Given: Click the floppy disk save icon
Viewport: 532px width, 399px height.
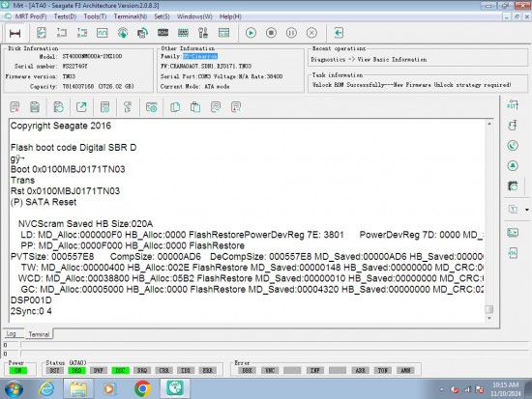Looking at the screenshot, I should click(x=35, y=107).
